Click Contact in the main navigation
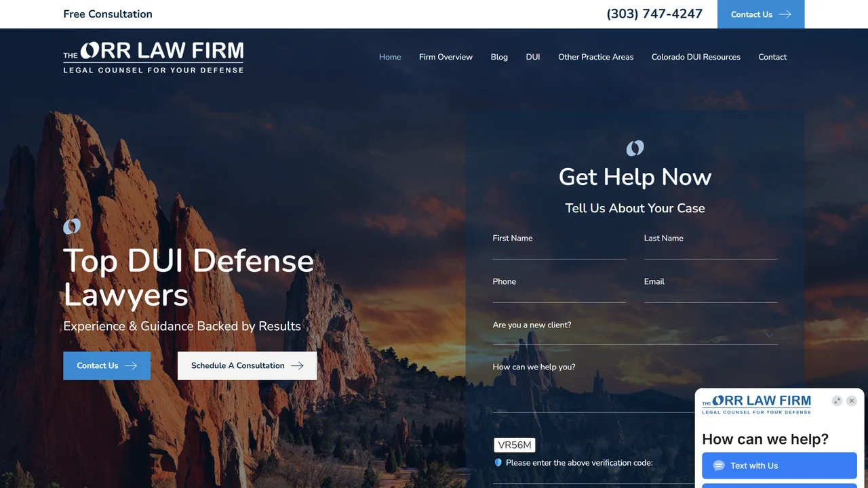The width and height of the screenshot is (868, 488). [772, 57]
